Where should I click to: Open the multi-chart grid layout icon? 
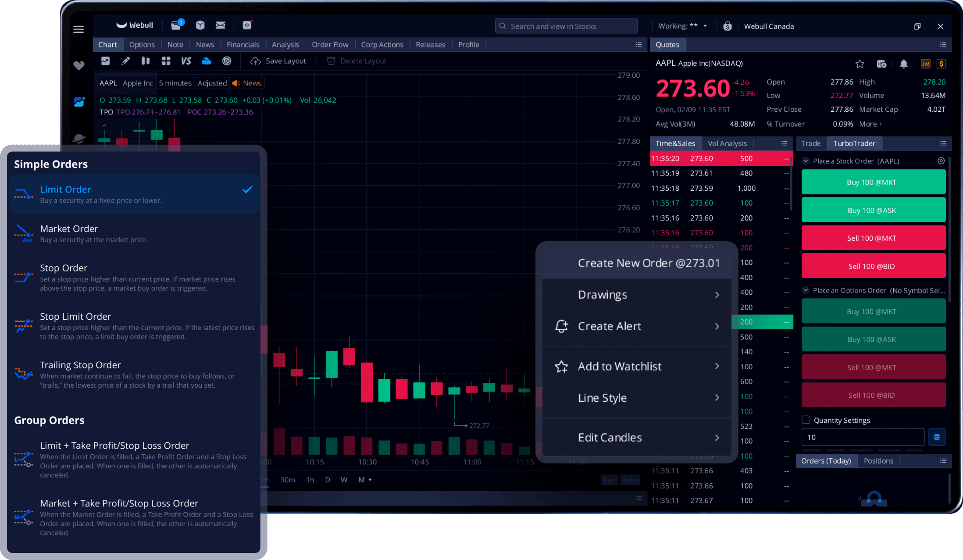pyautogui.click(x=166, y=61)
